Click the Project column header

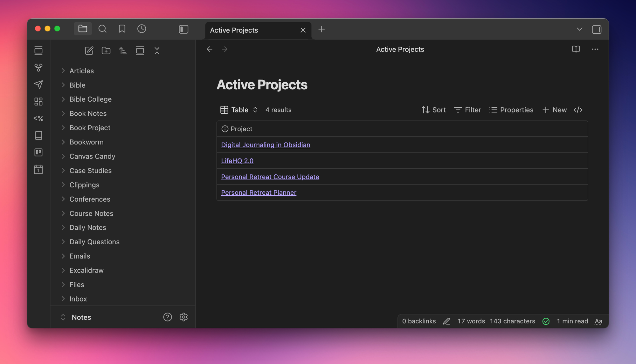tap(241, 129)
